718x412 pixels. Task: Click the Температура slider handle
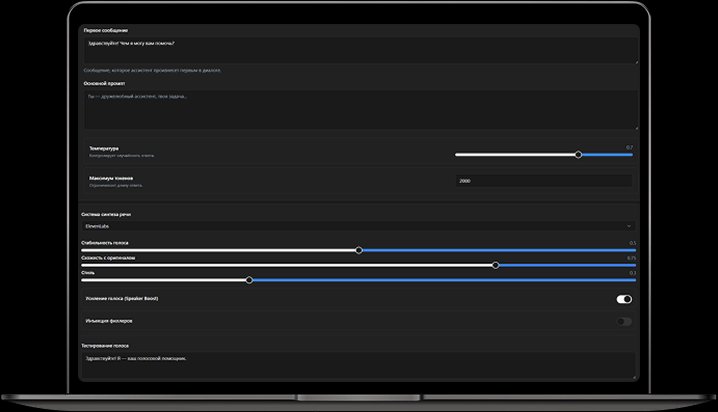578,155
